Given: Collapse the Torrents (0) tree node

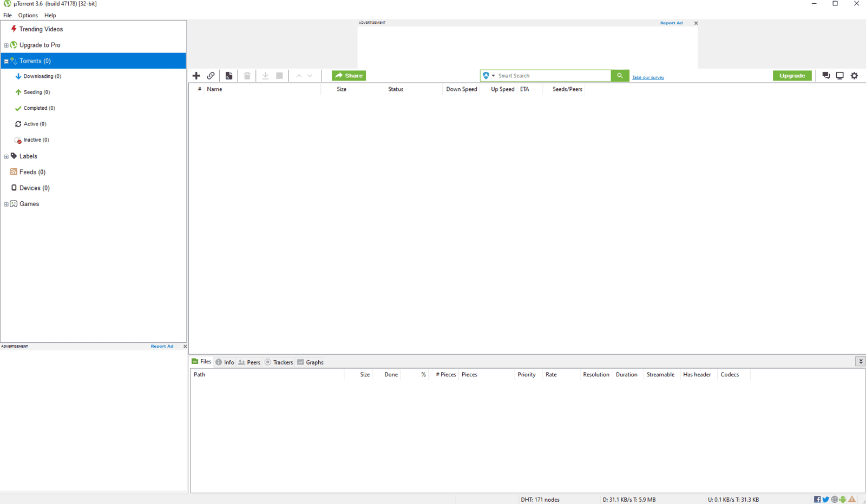Looking at the screenshot, I should [6, 61].
